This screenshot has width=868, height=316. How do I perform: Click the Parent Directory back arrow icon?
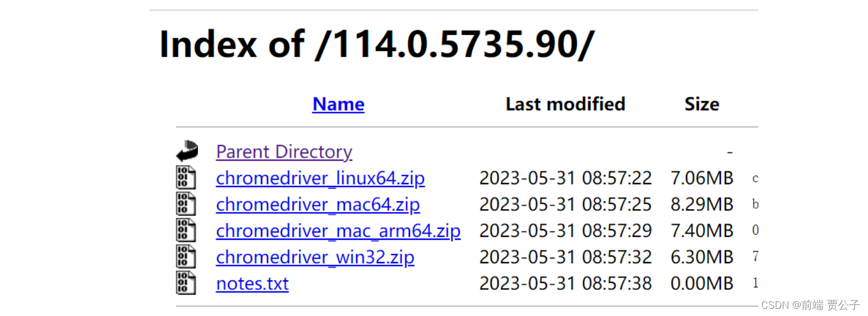(187, 151)
